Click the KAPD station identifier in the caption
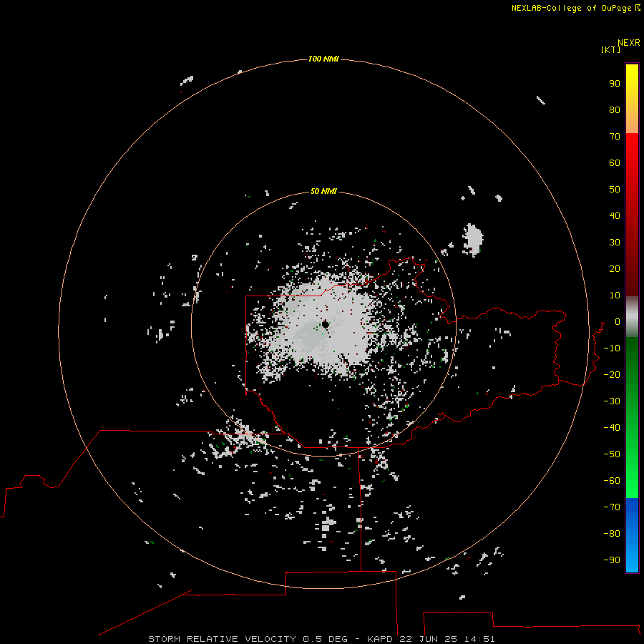This screenshot has width=644, height=644. [381, 639]
